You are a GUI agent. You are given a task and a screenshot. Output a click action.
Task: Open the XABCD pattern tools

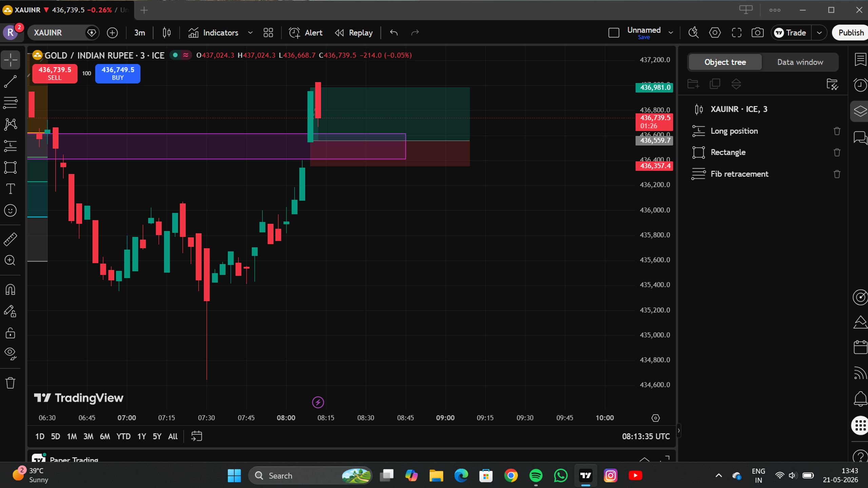11,124
